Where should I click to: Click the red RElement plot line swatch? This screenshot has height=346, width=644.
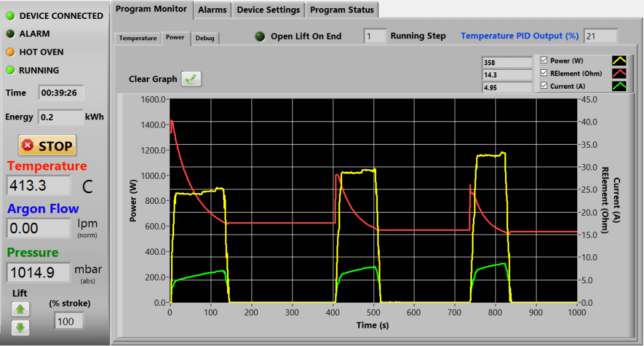[619, 73]
